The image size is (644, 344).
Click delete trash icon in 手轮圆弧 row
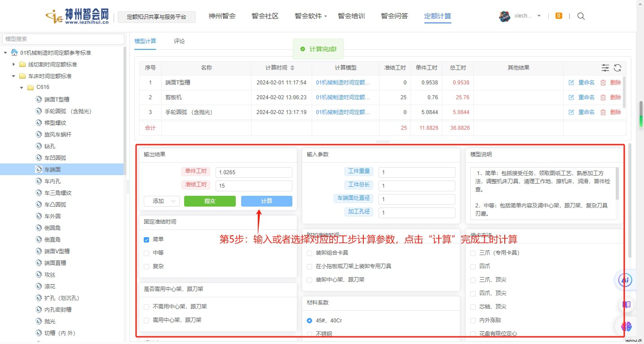pos(603,112)
